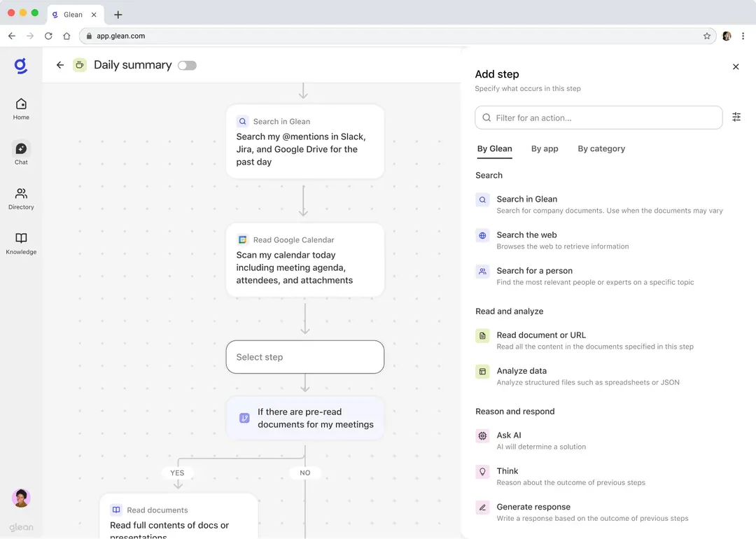Open the Read Google Calendar step card

coord(305,260)
